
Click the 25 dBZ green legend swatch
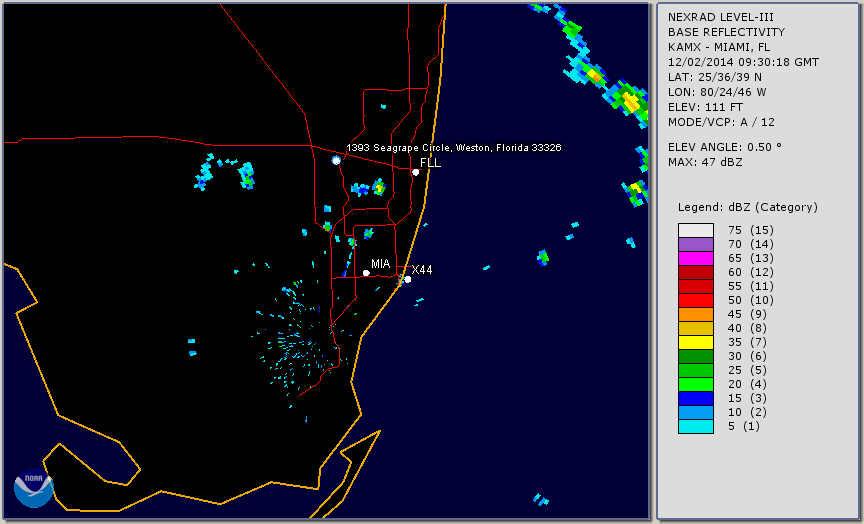click(696, 370)
